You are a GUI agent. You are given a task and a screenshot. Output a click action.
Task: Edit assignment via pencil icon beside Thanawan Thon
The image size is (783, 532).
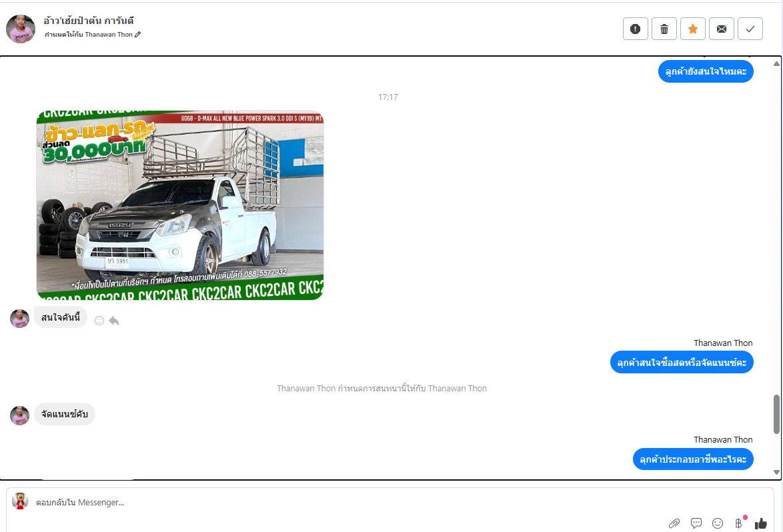(x=138, y=35)
